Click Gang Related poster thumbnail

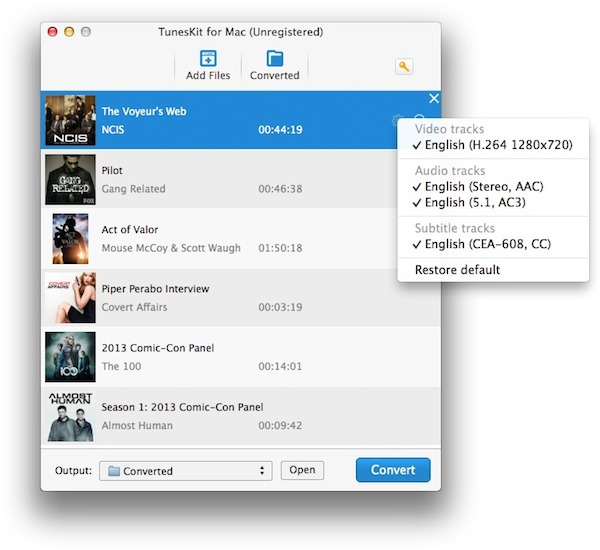(70, 180)
